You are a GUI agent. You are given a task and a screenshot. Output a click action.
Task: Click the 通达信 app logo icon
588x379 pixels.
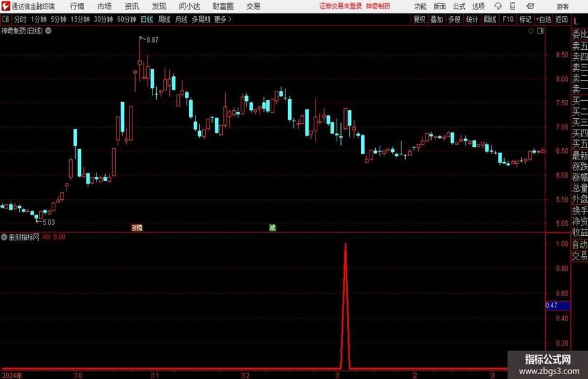(5, 6)
